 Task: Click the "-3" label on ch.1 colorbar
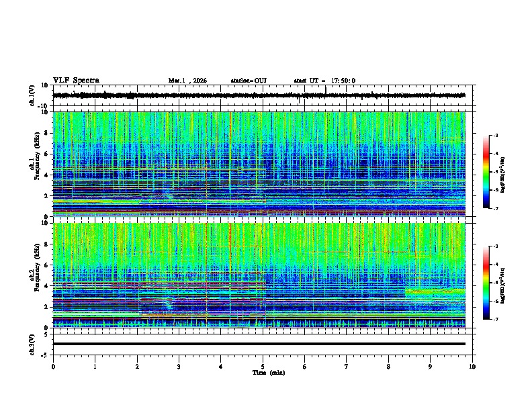click(x=496, y=135)
